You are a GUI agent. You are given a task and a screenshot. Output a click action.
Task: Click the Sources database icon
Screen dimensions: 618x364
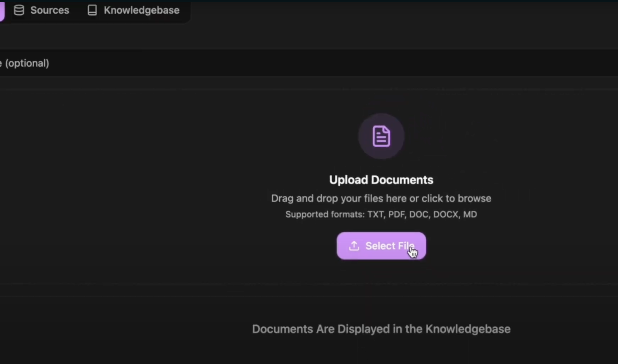(x=19, y=10)
